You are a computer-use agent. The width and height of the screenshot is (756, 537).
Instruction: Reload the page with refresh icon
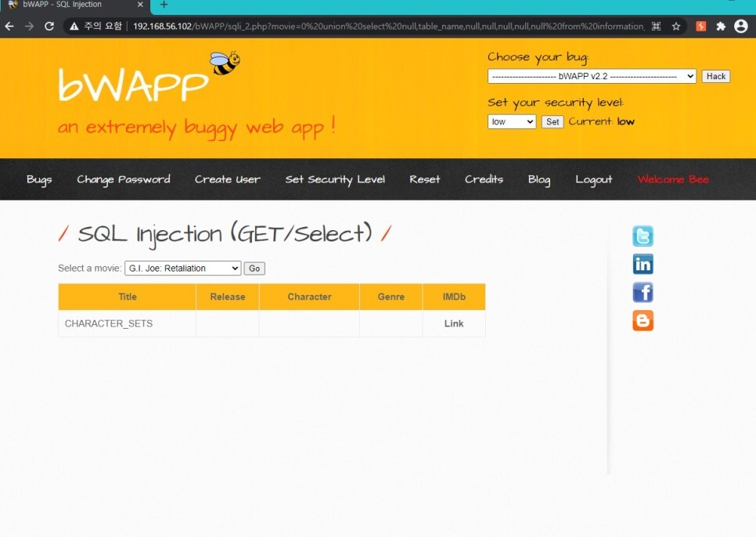49,26
